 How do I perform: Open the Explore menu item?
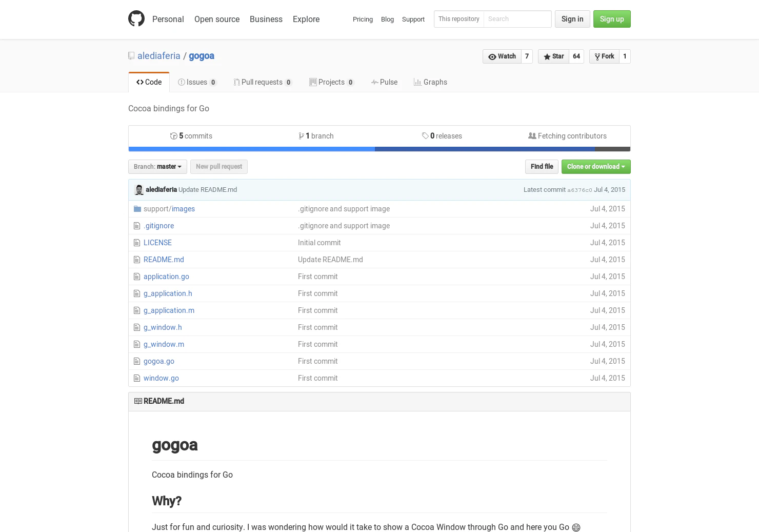[306, 19]
